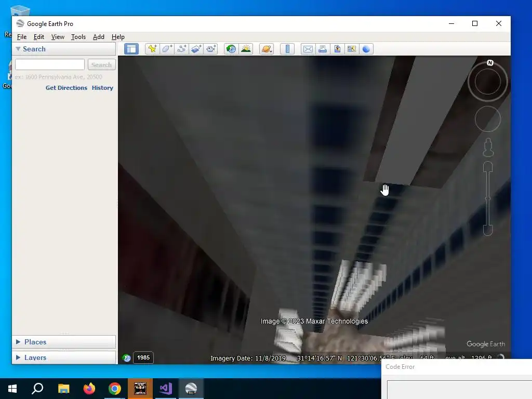Click zoom in at slider top

coord(488,166)
